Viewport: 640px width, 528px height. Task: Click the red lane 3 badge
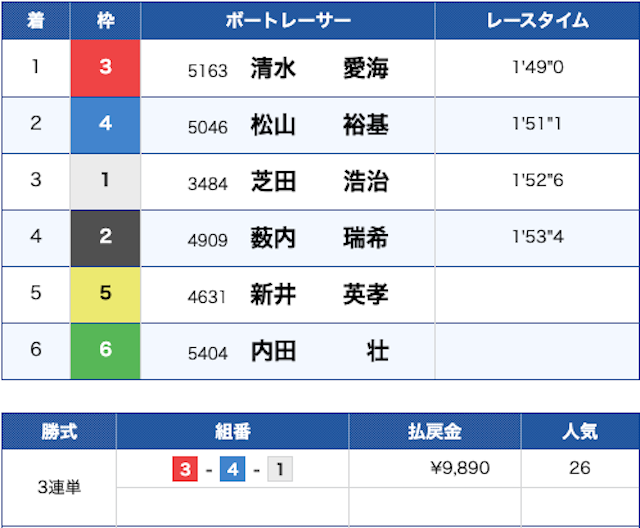105,68
